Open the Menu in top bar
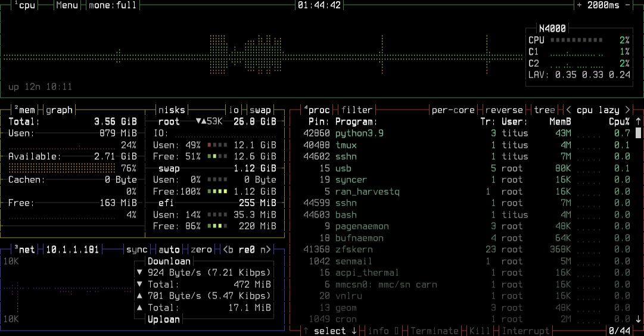Screen dimensions: 644x336 click(67, 5)
